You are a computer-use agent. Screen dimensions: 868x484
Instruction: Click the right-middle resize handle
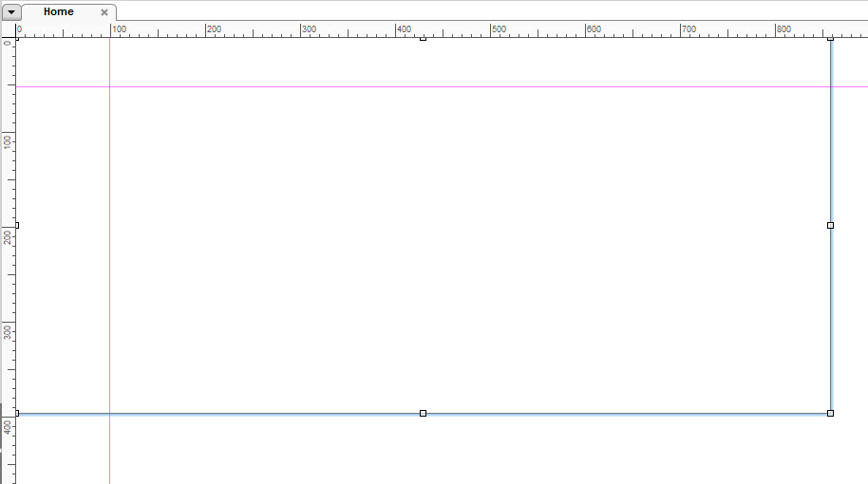(830, 225)
